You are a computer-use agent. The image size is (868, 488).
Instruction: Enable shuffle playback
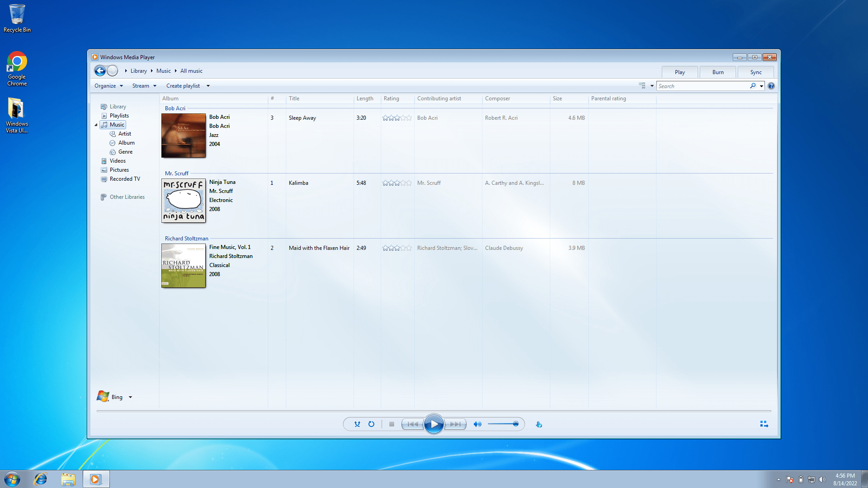(357, 424)
